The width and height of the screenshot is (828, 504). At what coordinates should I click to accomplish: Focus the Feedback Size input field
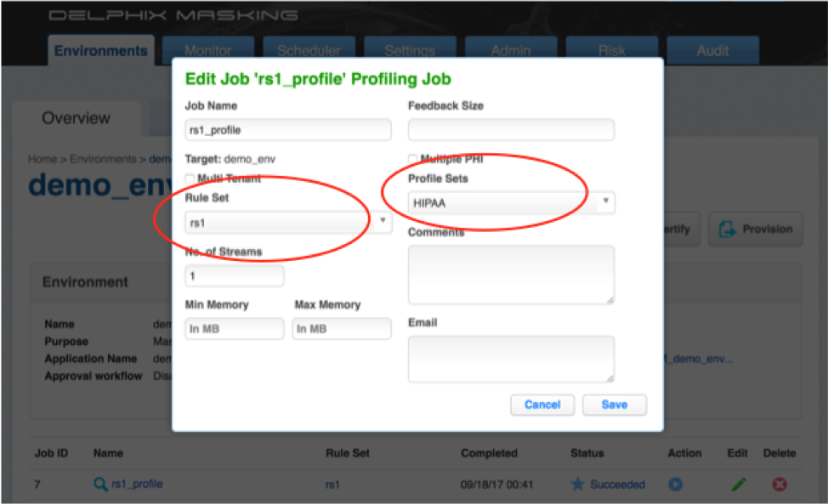[x=511, y=130]
